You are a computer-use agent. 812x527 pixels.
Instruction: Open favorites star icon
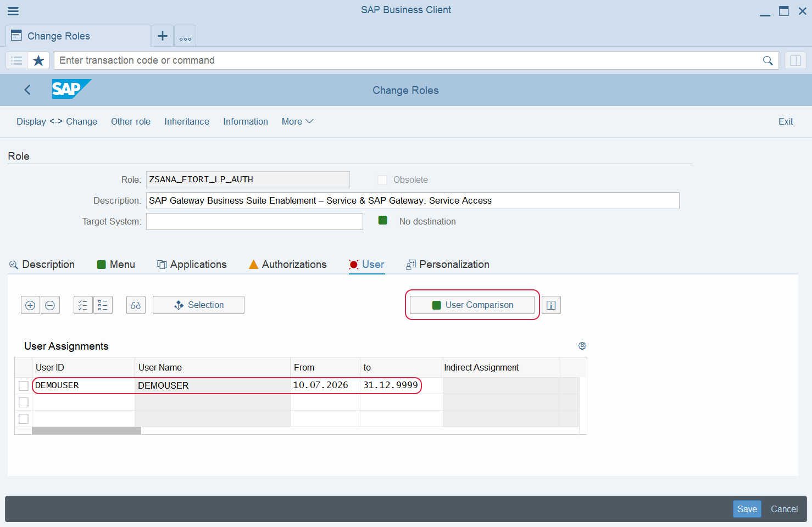click(38, 60)
